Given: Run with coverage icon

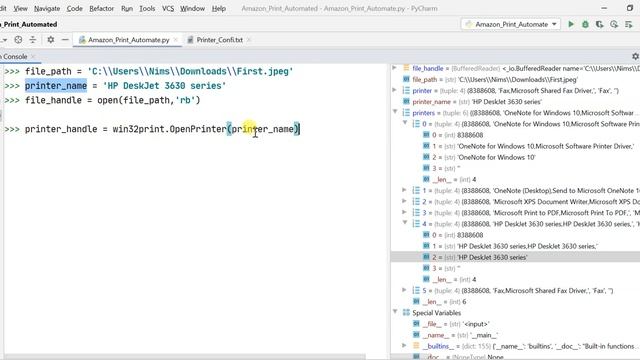Looking at the screenshot, I should [x=600, y=24].
